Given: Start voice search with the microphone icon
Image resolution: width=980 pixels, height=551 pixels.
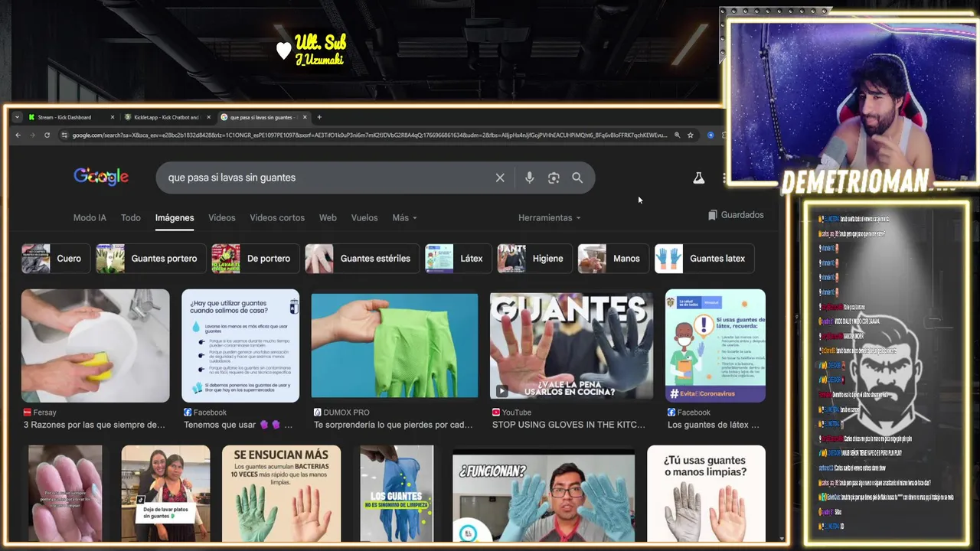Looking at the screenshot, I should (x=529, y=178).
